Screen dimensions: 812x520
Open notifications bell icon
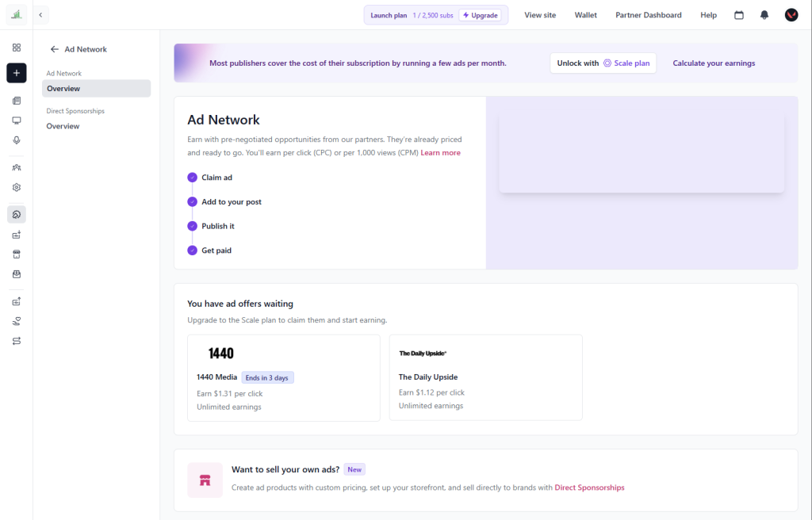click(764, 15)
